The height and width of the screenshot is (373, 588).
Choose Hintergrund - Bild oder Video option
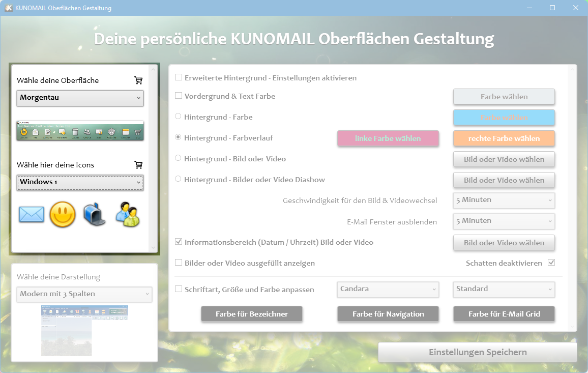point(178,158)
